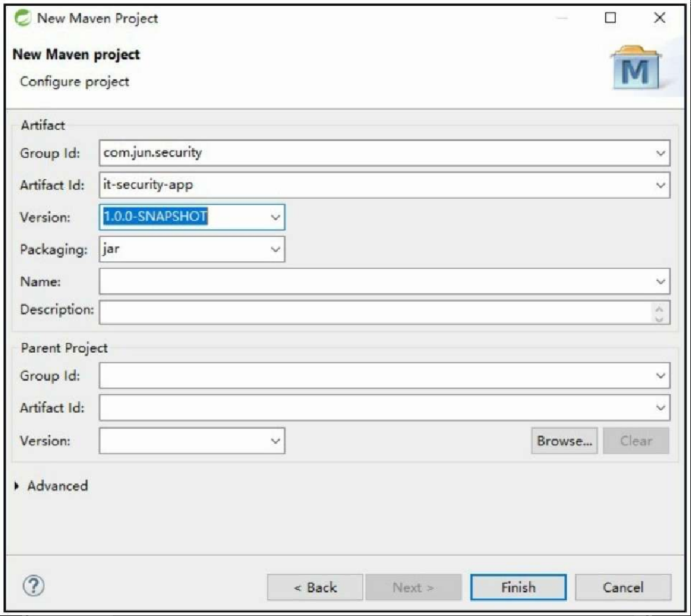
Task: Open Parent Project Artifact Id dropdown arrow
Action: click(x=660, y=408)
